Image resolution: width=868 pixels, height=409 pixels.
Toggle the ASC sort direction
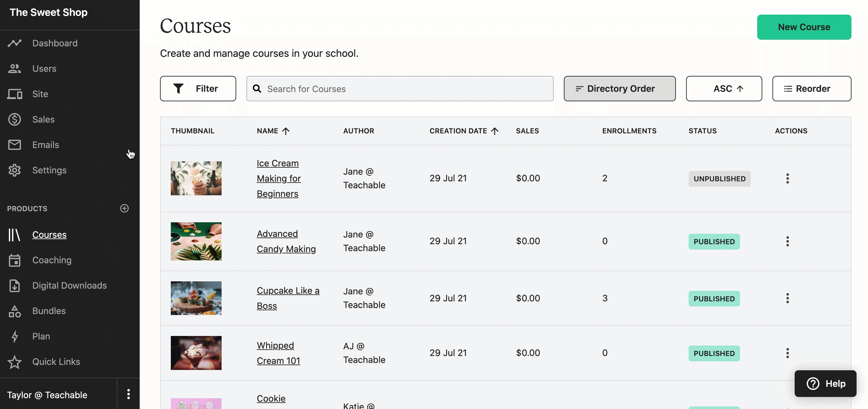click(724, 89)
